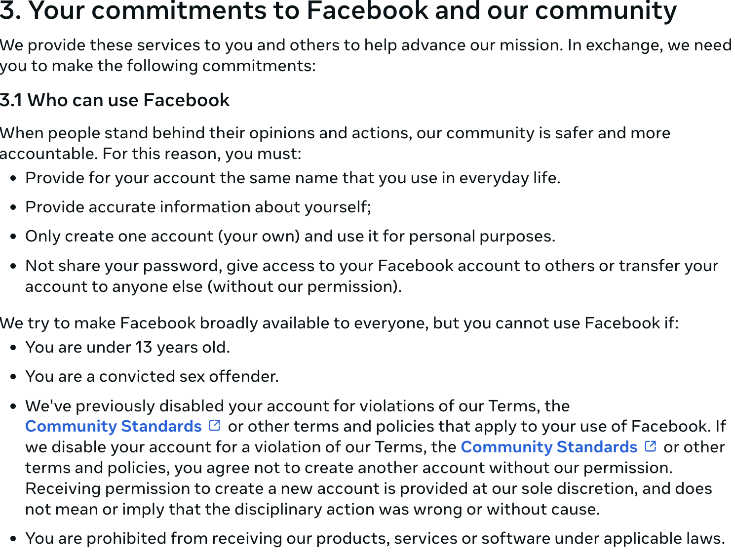Click the "Receiving permission to create" sentence

[368, 488]
